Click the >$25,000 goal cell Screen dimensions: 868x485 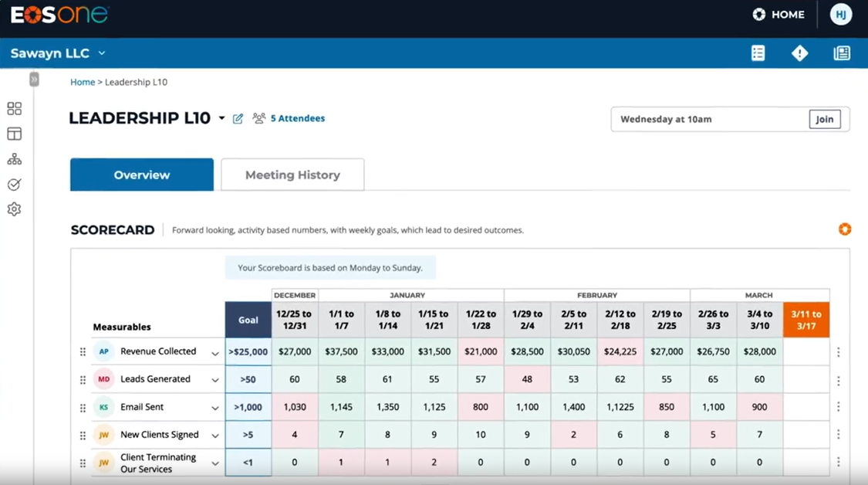tap(248, 351)
